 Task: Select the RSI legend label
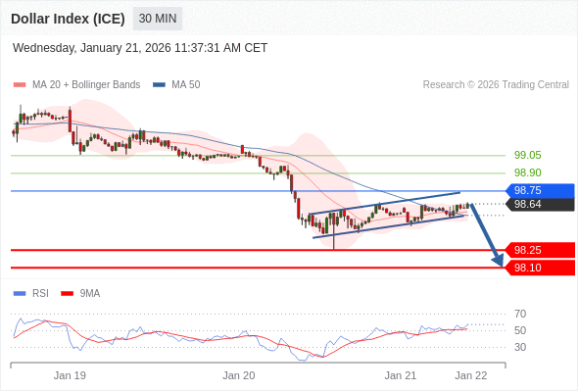[x=40, y=294]
